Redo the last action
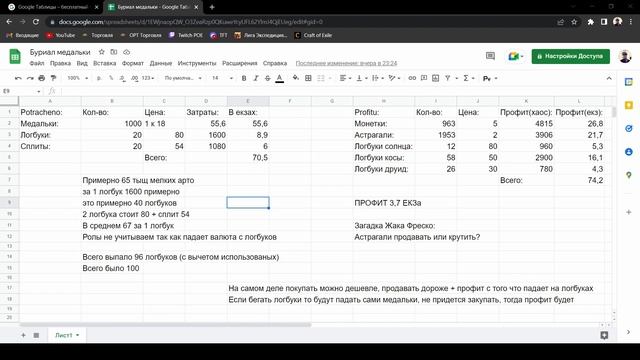The width and height of the screenshot is (640, 360). point(30,78)
